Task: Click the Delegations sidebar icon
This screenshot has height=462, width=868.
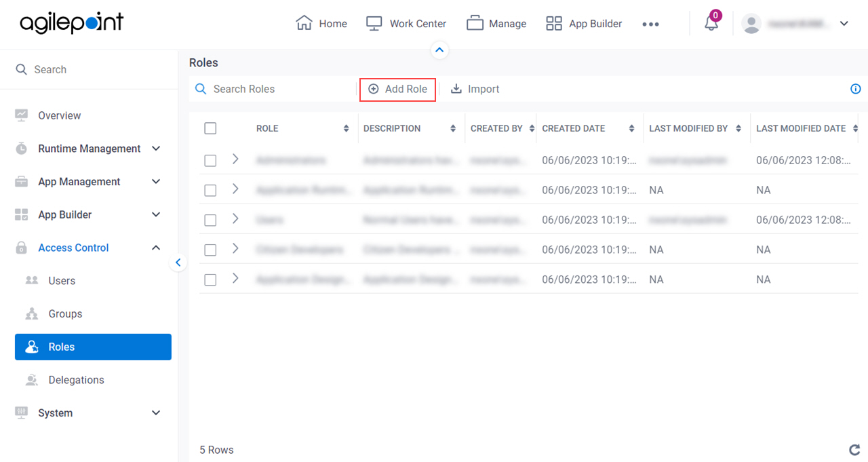Action: 32,380
